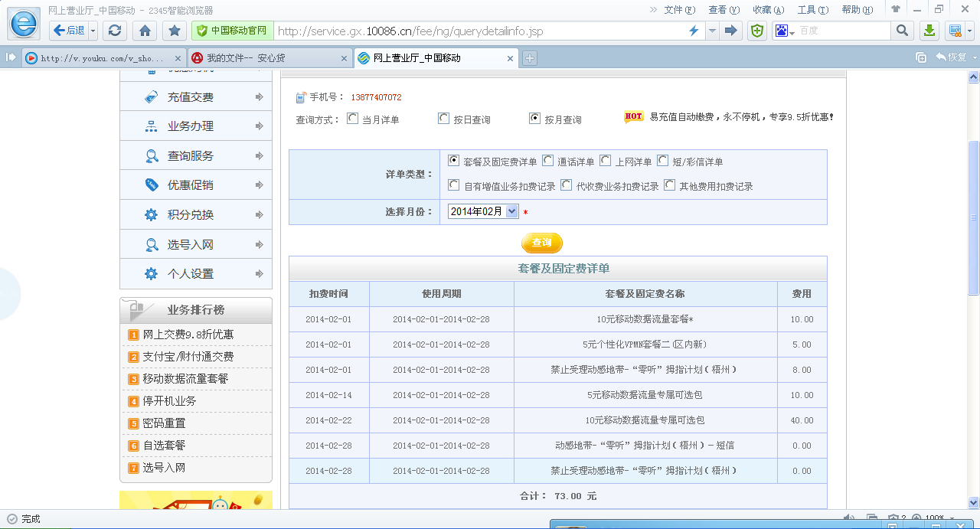Click the green shield security icon

click(x=756, y=31)
